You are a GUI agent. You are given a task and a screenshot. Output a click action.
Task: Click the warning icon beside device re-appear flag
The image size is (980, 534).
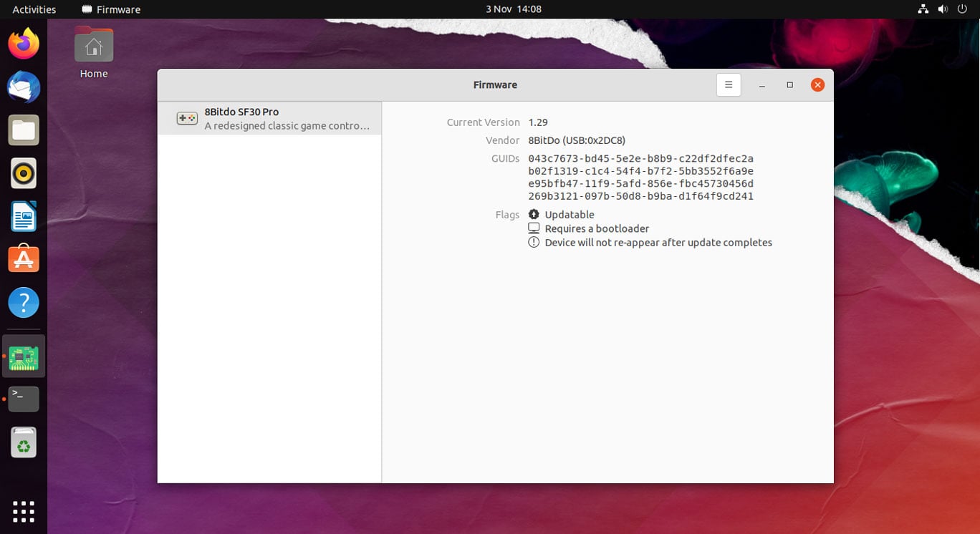pyautogui.click(x=533, y=242)
